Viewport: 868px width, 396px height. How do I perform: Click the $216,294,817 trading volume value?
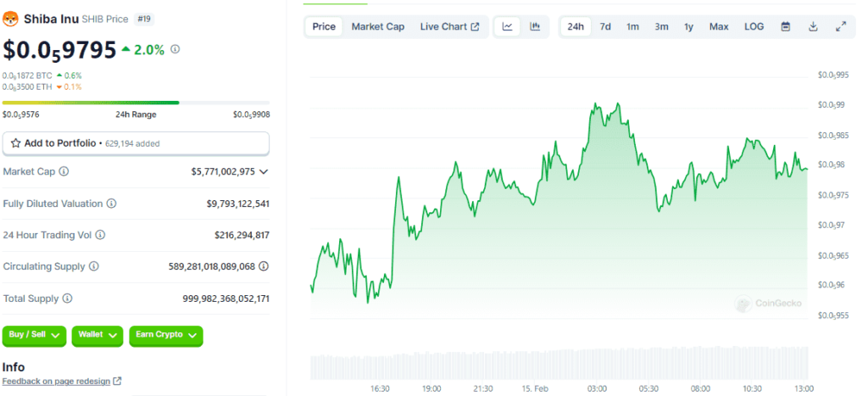pyautogui.click(x=242, y=235)
